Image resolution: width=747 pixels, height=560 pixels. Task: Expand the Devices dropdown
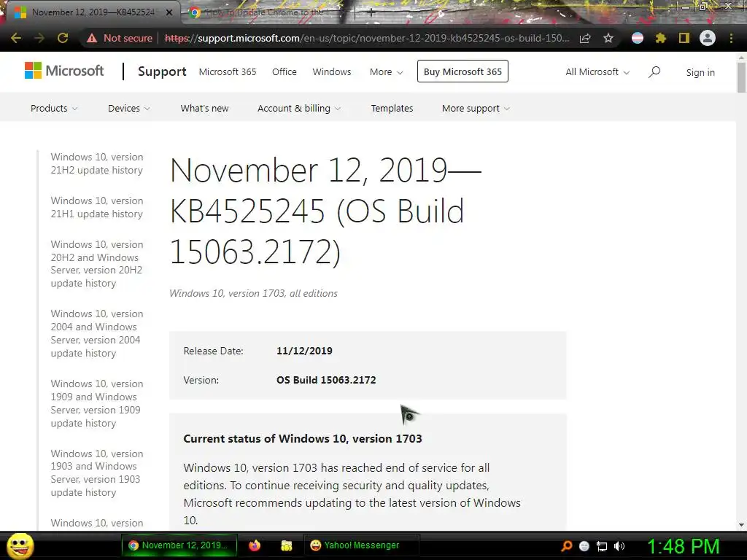point(129,108)
